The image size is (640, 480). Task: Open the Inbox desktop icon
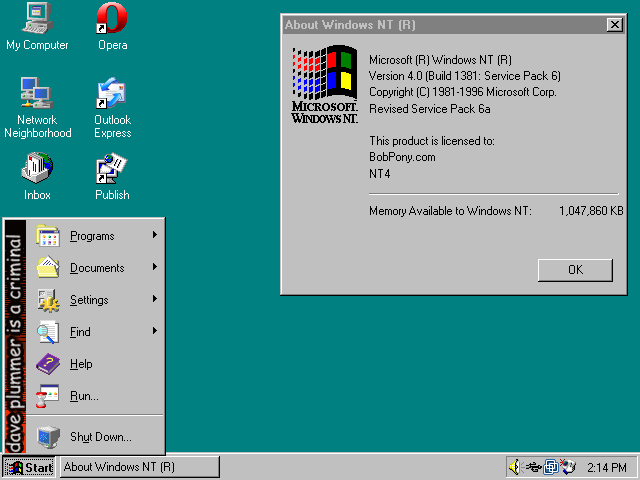tap(37, 168)
